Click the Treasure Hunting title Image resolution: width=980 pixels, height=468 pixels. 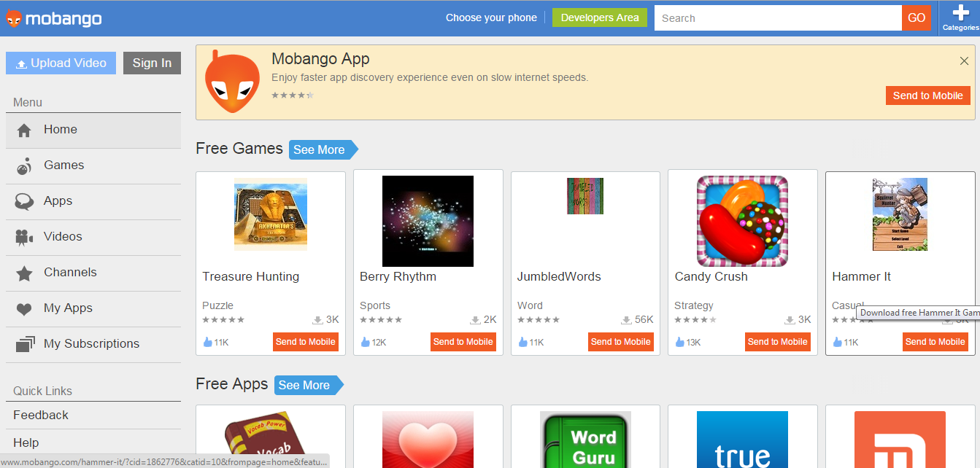(251, 277)
